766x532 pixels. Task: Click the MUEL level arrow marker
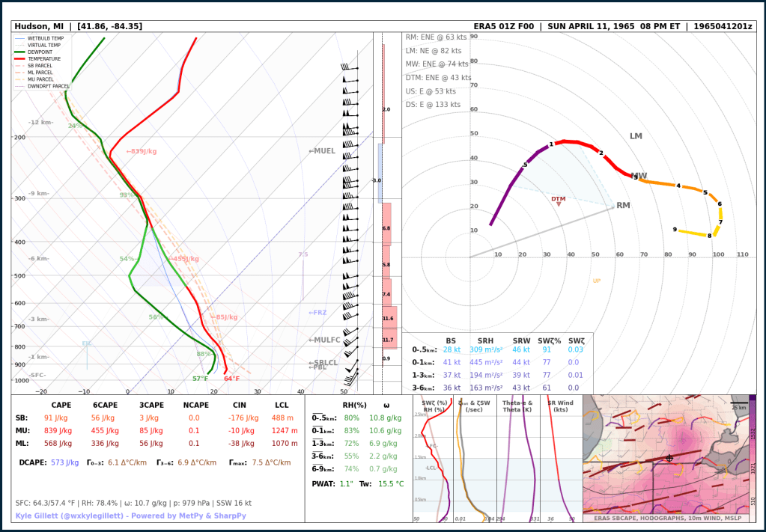tap(323, 151)
